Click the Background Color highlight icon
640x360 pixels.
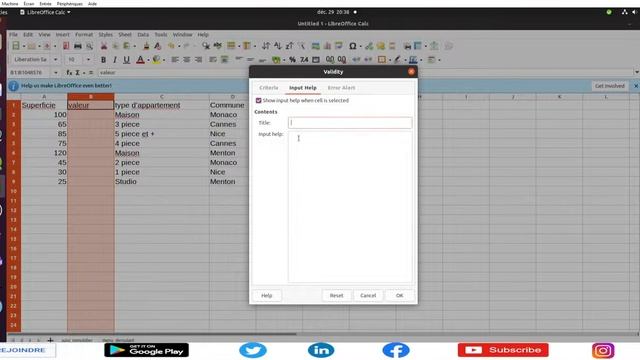click(x=156, y=60)
